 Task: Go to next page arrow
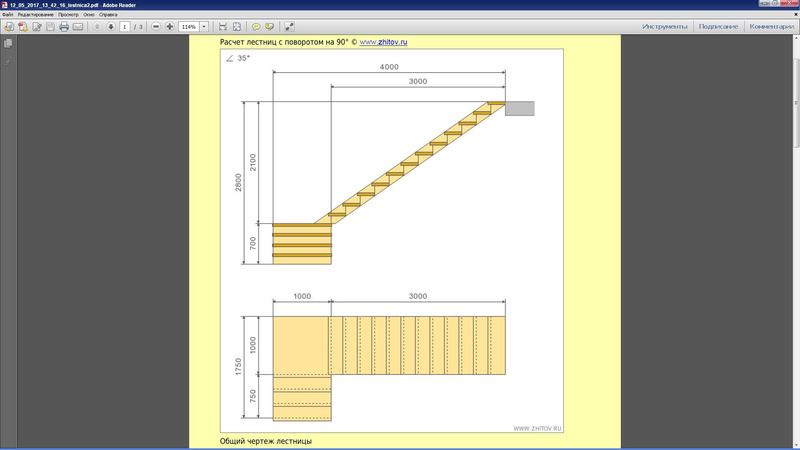pyautogui.click(x=110, y=26)
